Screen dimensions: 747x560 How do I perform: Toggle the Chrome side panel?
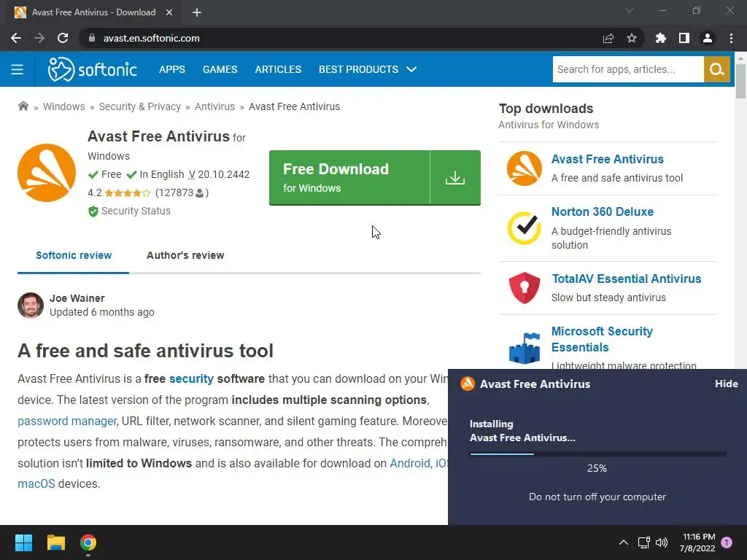684,38
